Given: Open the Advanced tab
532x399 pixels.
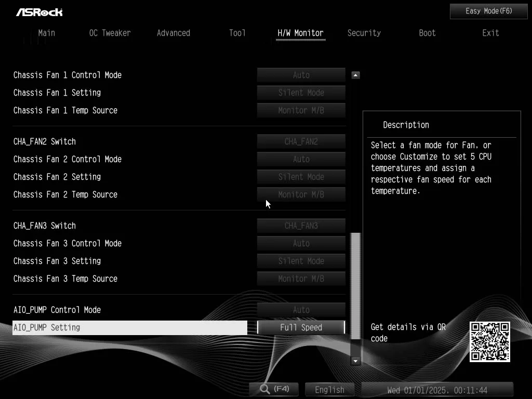Looking at the screenshot, I should [x=174, y=33].
